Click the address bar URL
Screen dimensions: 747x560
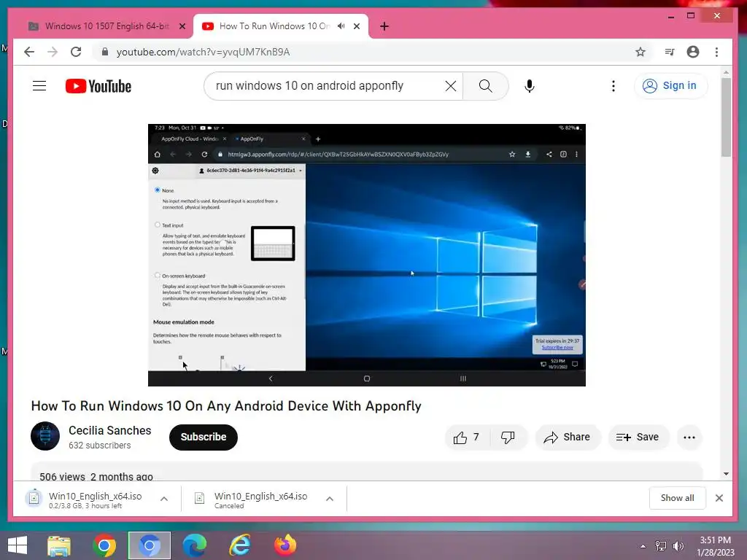pos(203,52)
